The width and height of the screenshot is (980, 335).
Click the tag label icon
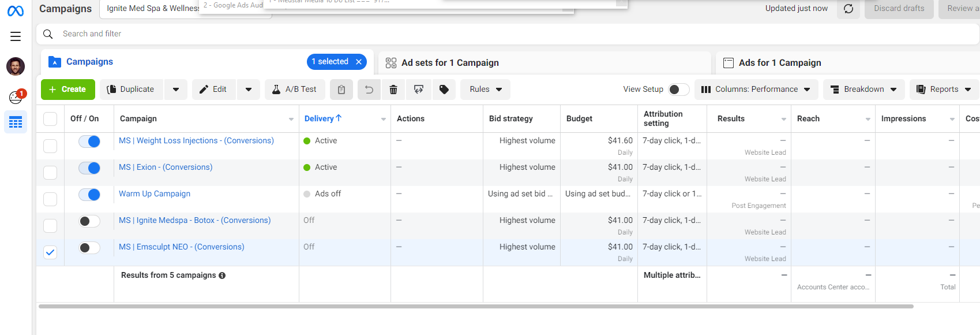click(444, 90)
